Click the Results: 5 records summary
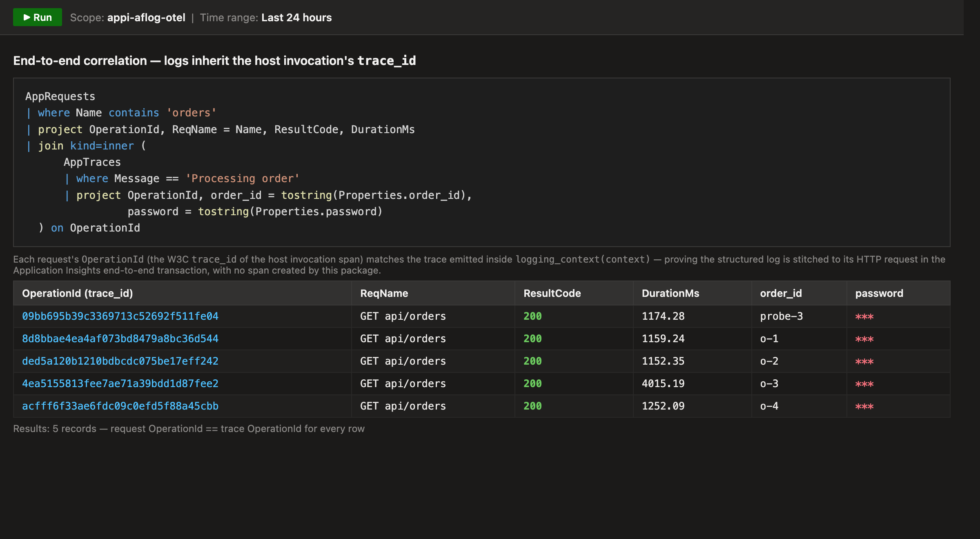 pos(189,429)
